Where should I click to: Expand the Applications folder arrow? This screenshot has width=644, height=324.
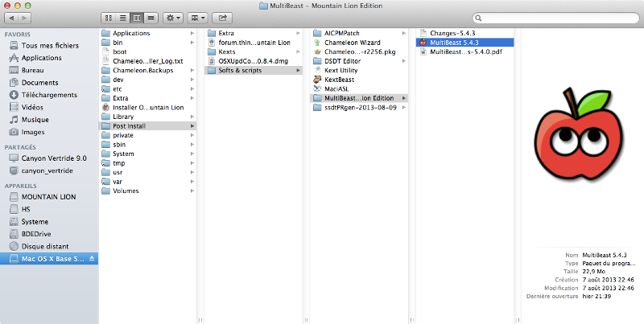click(x=192, y=33)
